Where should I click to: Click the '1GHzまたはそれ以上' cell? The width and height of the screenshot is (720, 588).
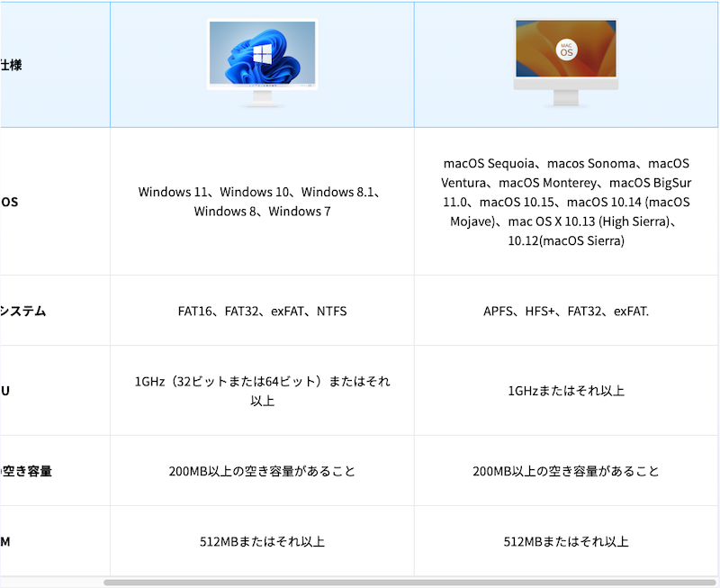tap(566, 391)
